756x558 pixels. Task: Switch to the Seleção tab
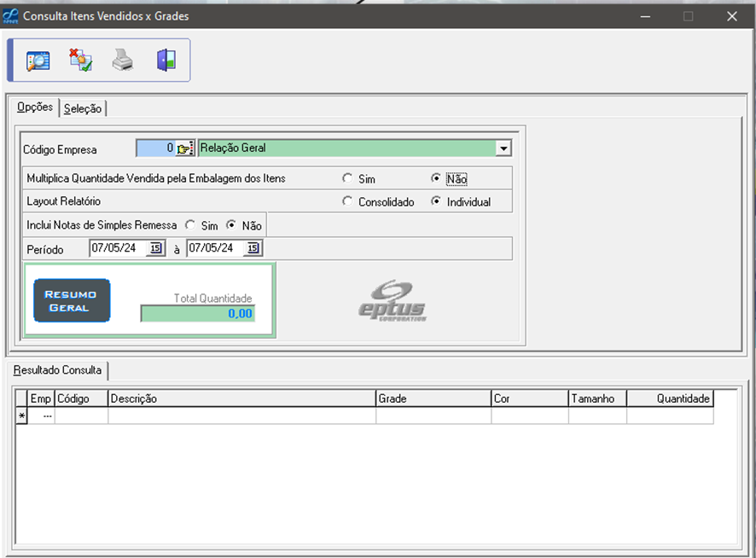pos(83,108)
